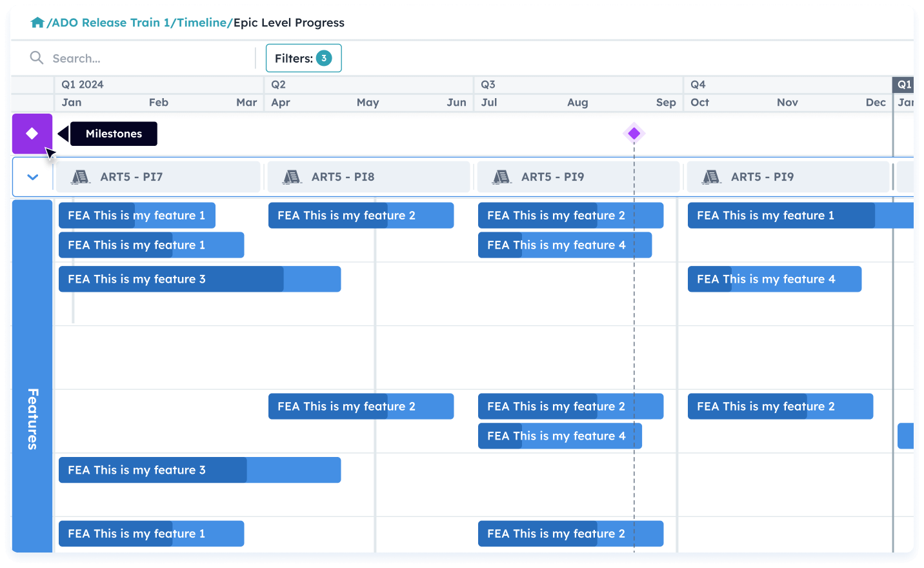Click the train icon beside ART5 - PI7
This screenshot has width=924, height=568.
81,177
